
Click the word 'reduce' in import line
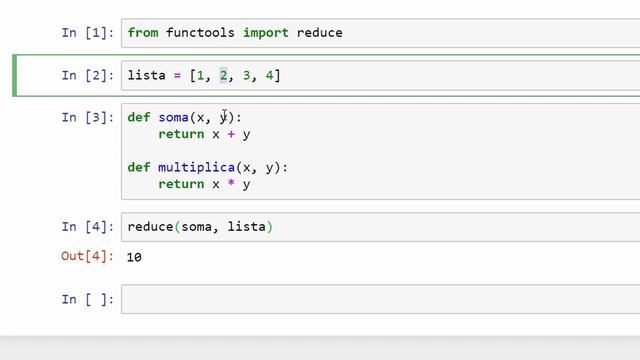[x=320, y=33]
